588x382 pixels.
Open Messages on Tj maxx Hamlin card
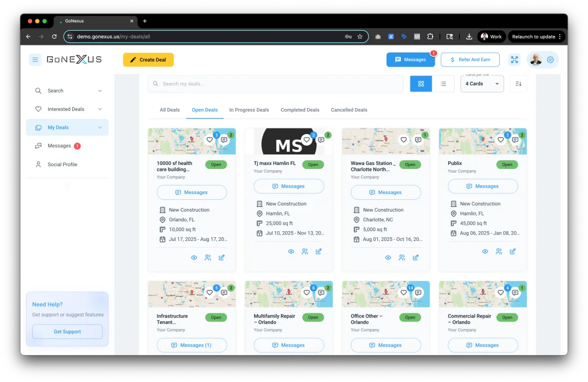(289, 186)
